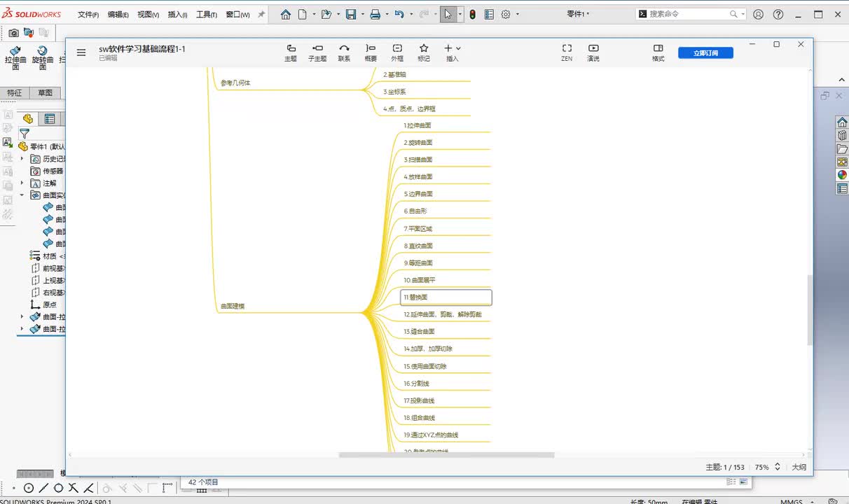Click the Rebuild traffic light icon
The width and height of the screenshot is (849, 504).
coord(472,14)
